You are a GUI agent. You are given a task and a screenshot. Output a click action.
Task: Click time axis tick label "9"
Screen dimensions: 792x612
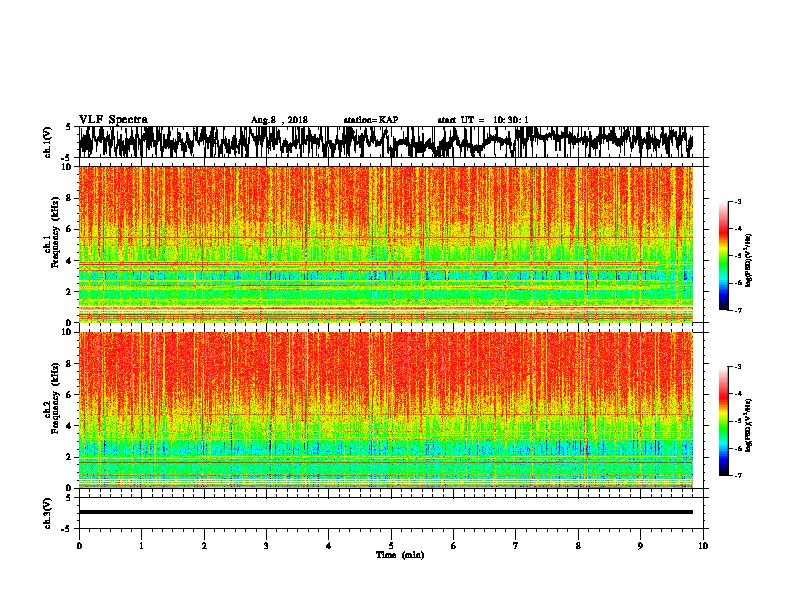[x=640, y=546]
